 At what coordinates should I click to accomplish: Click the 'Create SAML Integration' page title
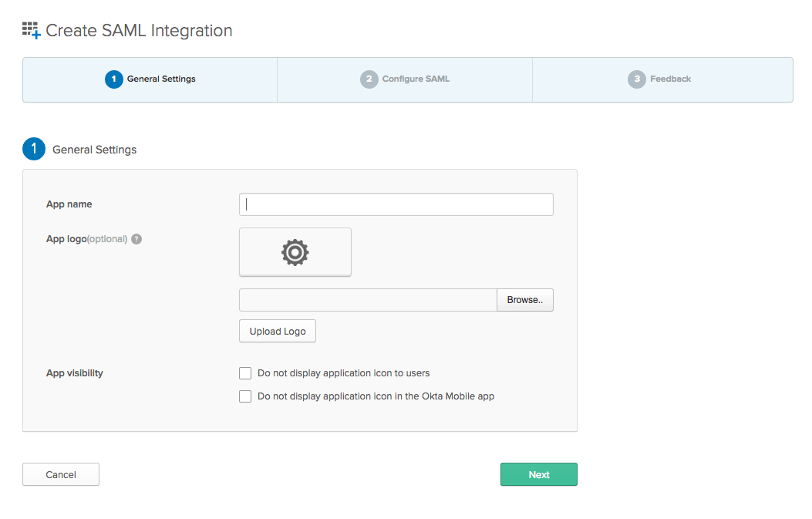click(139, 31)
